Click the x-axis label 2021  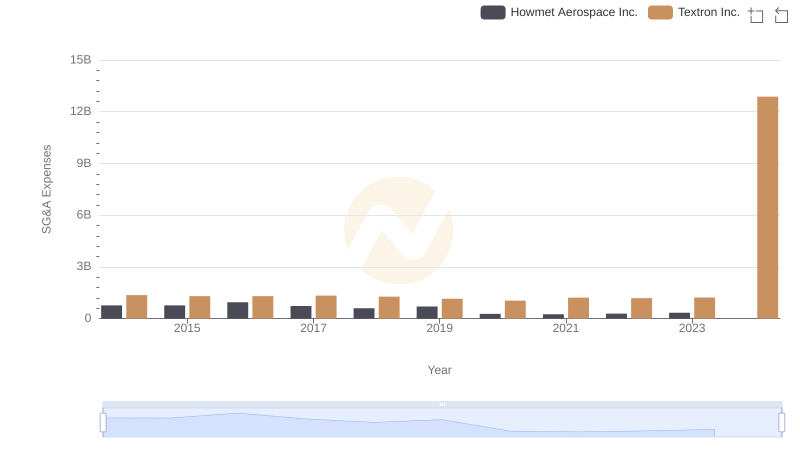pyautogui.click(x=565, y=328)
